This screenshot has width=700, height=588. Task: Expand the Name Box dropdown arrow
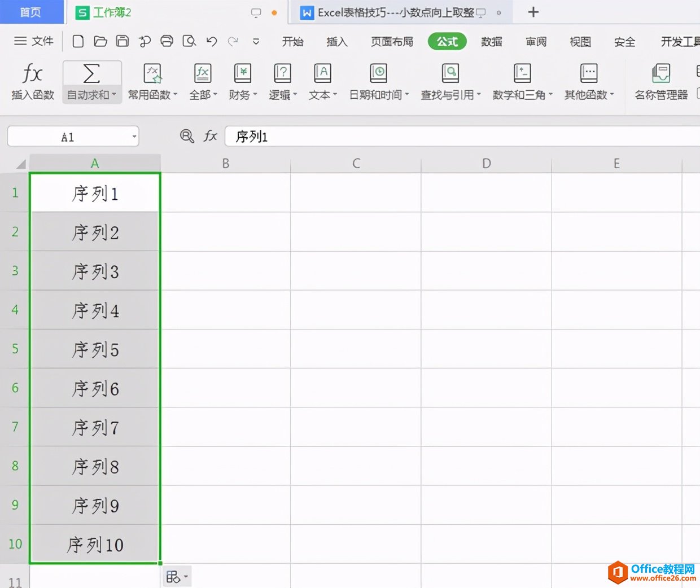click(134, 137)
